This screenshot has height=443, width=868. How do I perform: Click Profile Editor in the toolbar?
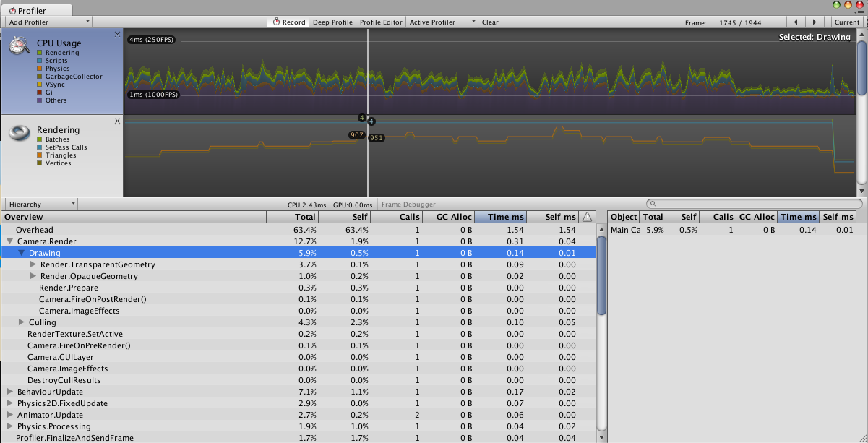[379, 22]
